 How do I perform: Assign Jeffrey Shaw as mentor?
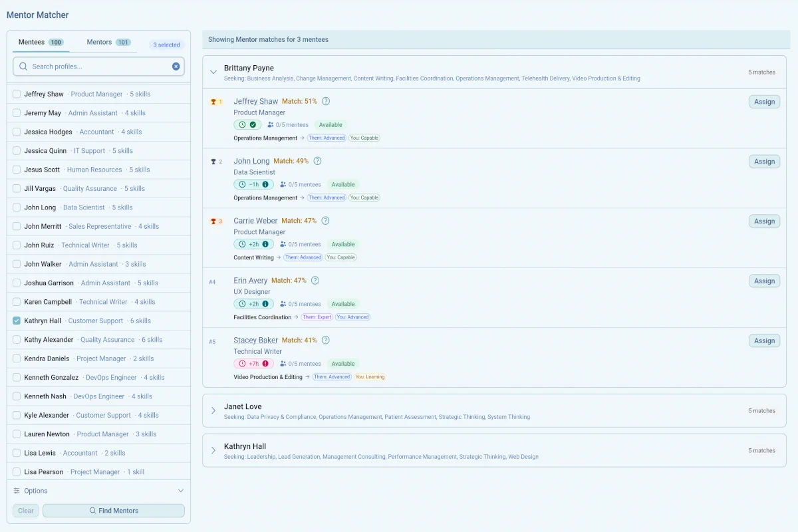[x=764, y=102]
